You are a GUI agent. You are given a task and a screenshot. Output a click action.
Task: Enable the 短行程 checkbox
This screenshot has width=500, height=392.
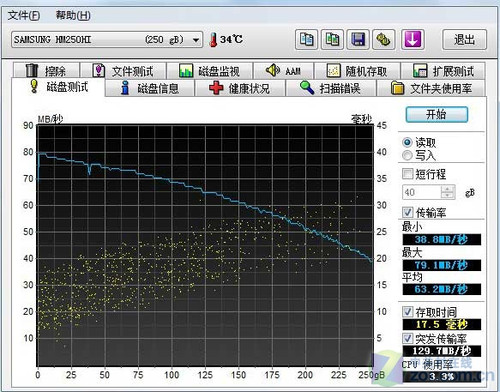click(x=407, y=174)
